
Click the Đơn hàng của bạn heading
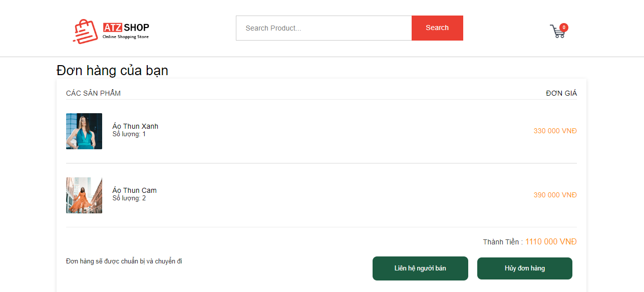coord(112,71)
